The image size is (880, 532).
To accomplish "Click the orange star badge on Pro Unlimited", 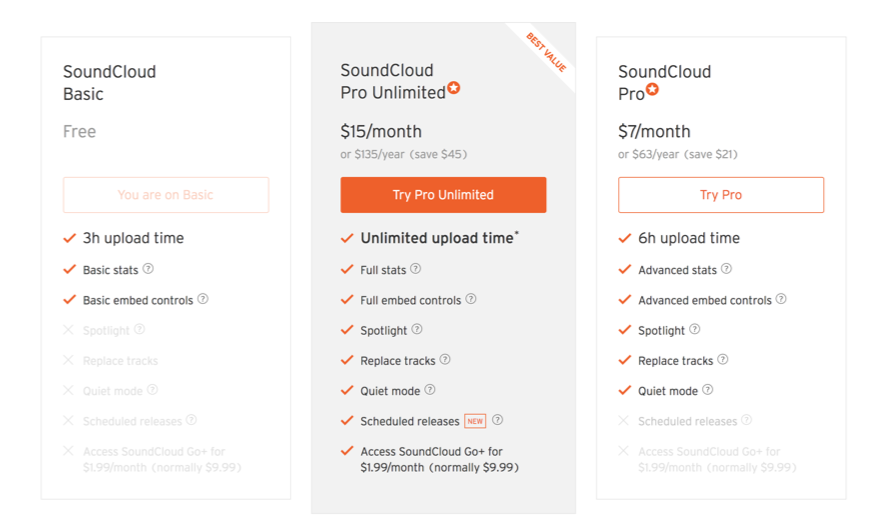I will coord(454,89).
